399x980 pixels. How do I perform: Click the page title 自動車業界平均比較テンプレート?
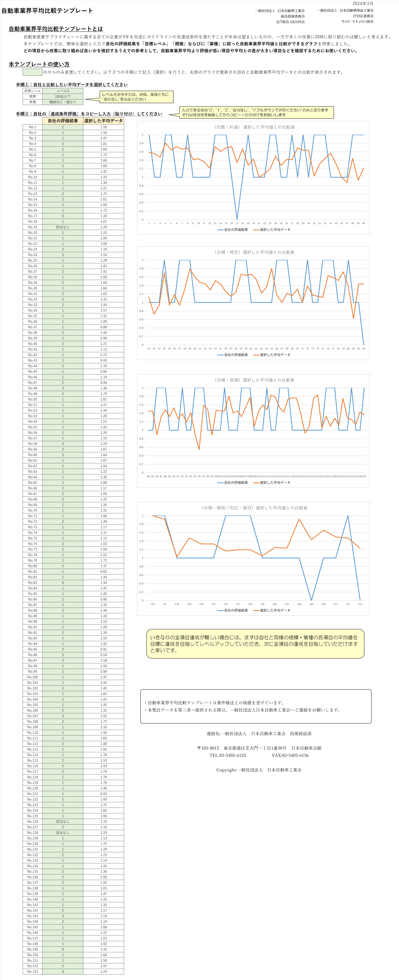(47, 11)
